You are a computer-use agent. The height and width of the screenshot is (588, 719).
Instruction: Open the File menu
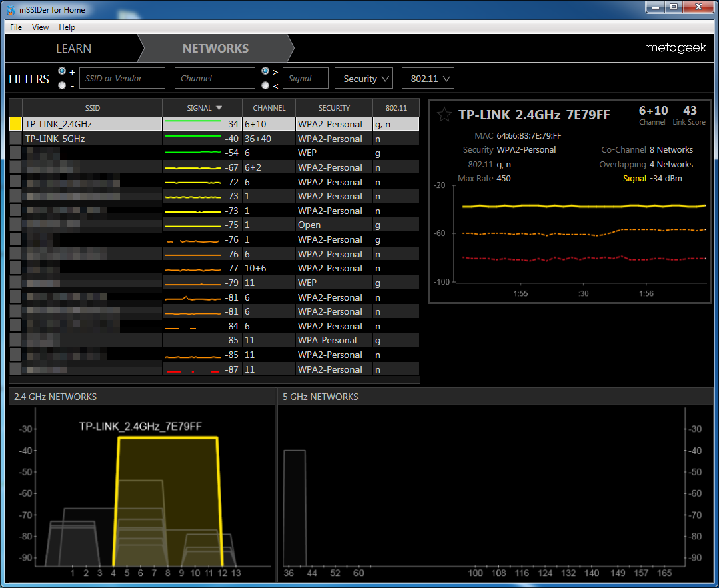click(16, 27)
